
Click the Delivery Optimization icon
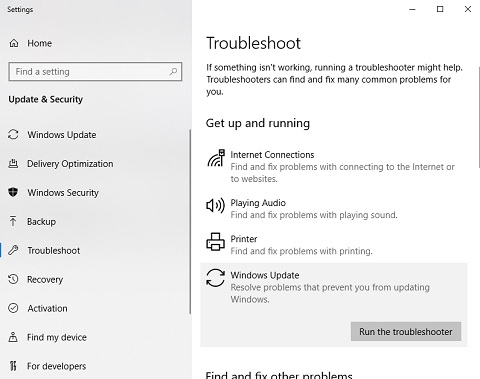(13, 164)
